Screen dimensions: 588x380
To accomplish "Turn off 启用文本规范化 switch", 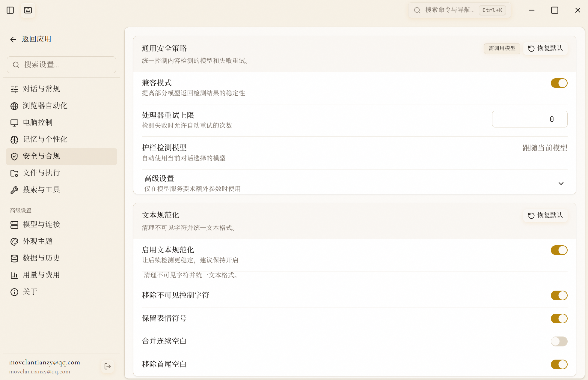I will 559,250.
